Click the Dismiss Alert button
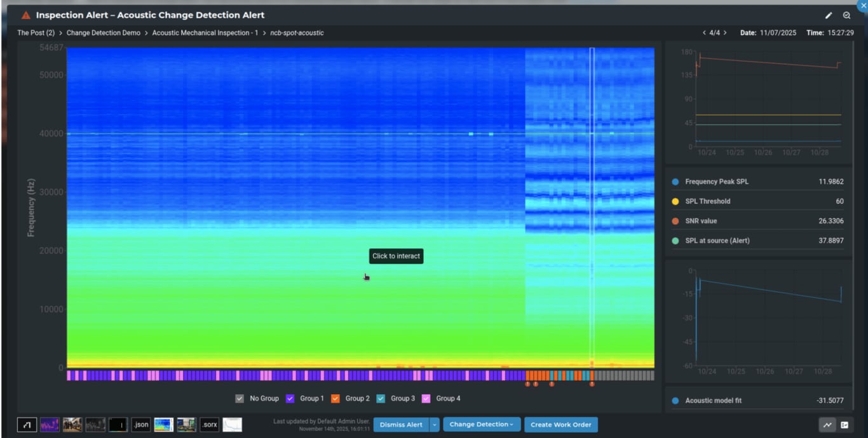868x438 pixels. [x=401, y=425]
